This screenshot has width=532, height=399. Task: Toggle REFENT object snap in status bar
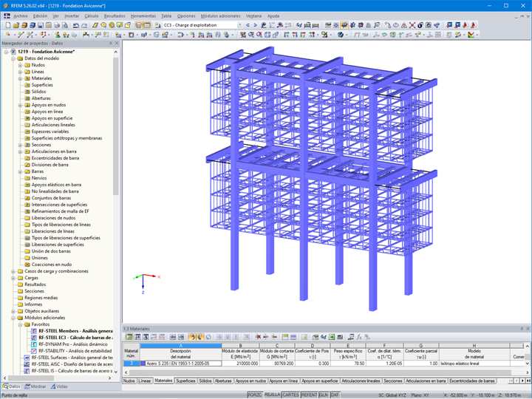pyautogui.click(x=309, y=395)
